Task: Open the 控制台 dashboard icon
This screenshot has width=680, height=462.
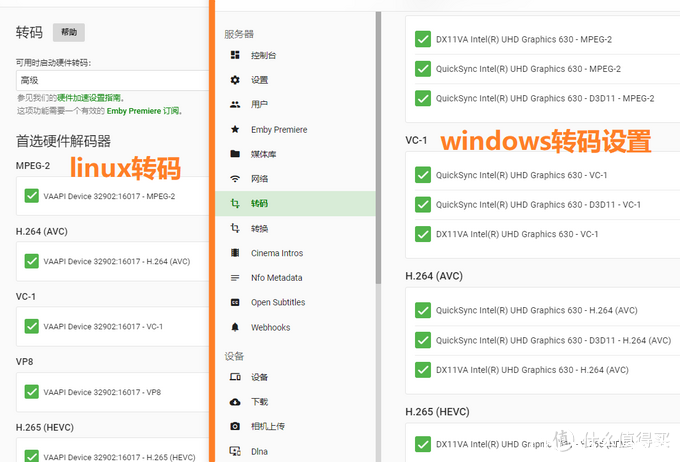Action: tap(235, 55)
